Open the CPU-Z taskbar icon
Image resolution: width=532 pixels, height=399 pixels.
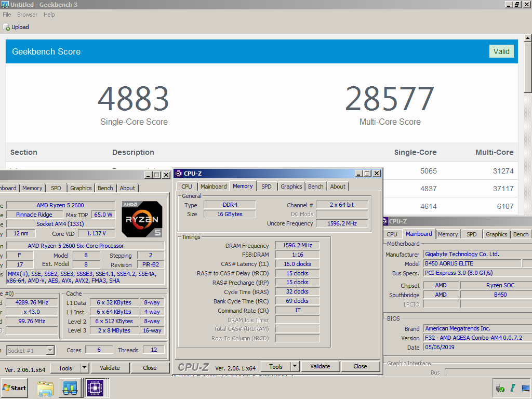(95, 388)
